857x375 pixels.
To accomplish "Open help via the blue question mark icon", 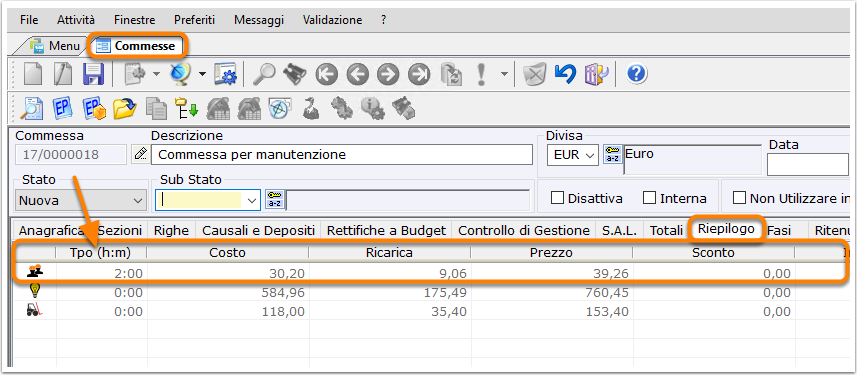I will click(x=637, y=74).
